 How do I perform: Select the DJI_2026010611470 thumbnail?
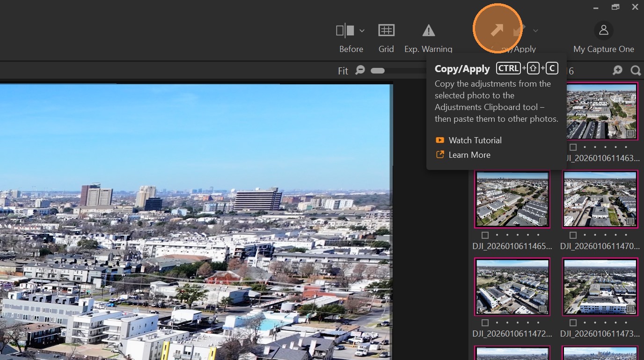[600, 199]
